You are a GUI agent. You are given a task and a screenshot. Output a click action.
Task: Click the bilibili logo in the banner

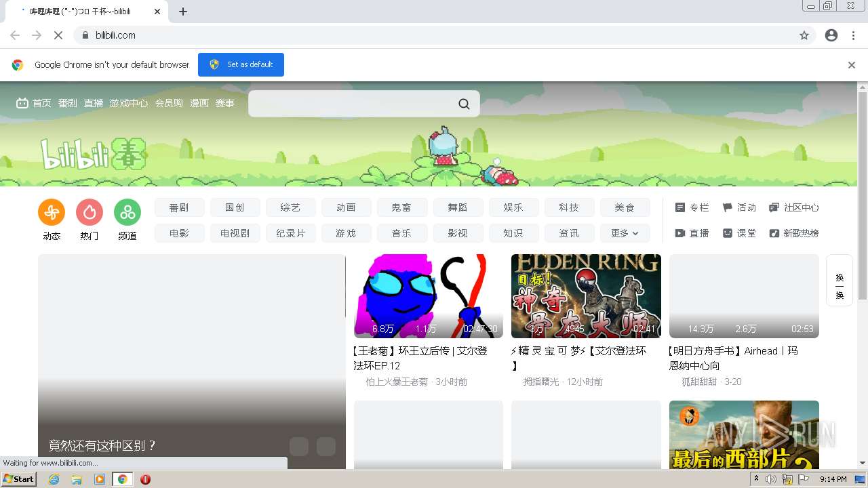[94, 154]
